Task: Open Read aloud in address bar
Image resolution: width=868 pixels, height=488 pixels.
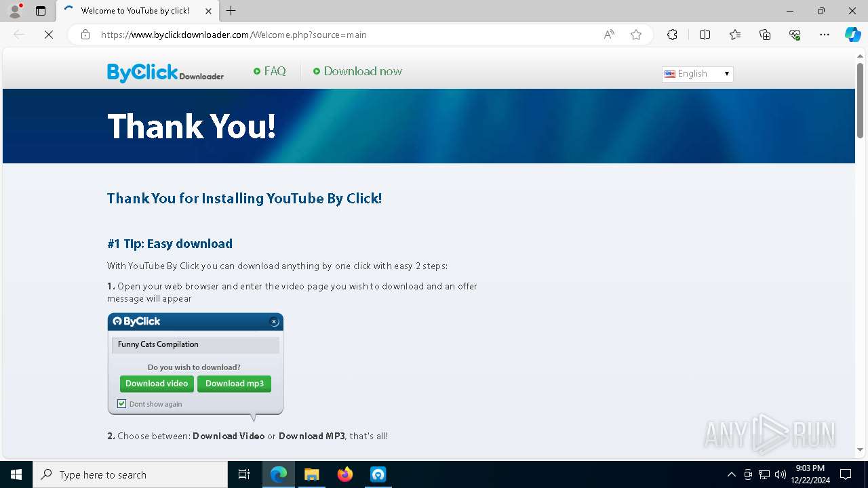Action: tap(609, 35)
